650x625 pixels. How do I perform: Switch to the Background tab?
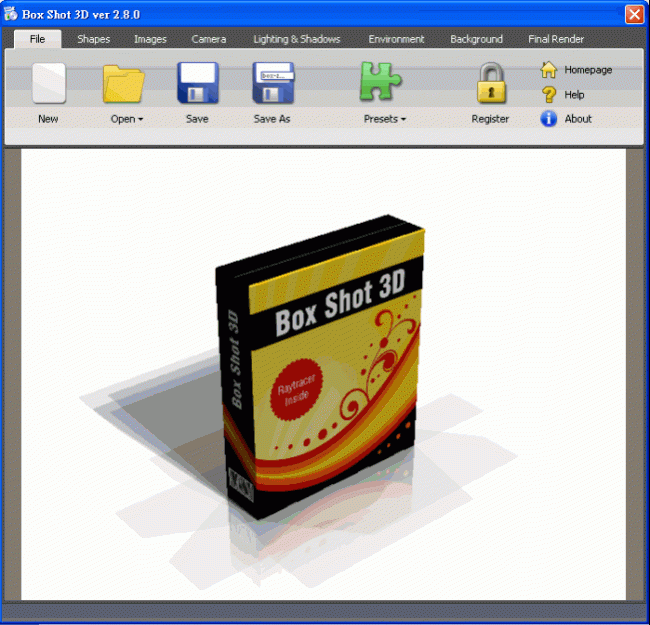coord(476,40)
